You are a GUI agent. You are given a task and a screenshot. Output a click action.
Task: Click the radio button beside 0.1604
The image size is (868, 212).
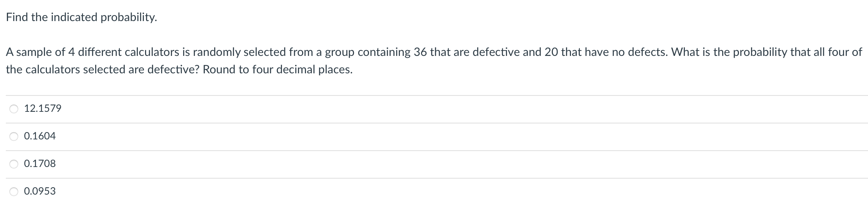point(13,136)
